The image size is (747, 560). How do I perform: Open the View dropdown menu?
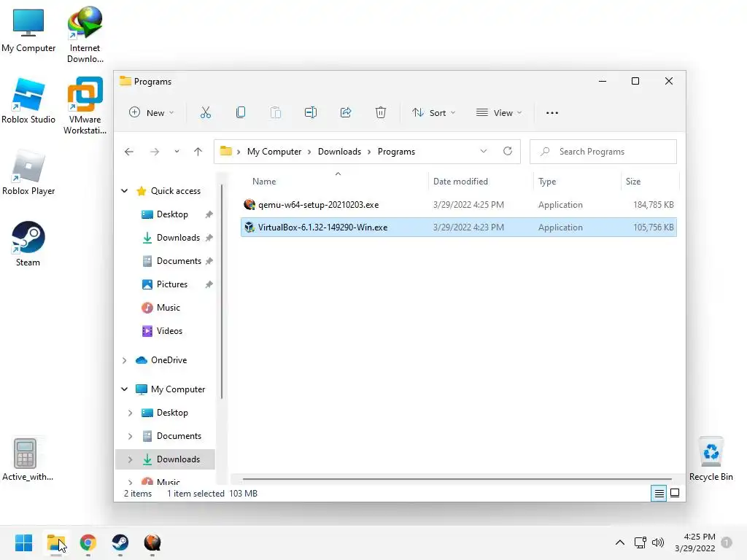pos(499,113)
